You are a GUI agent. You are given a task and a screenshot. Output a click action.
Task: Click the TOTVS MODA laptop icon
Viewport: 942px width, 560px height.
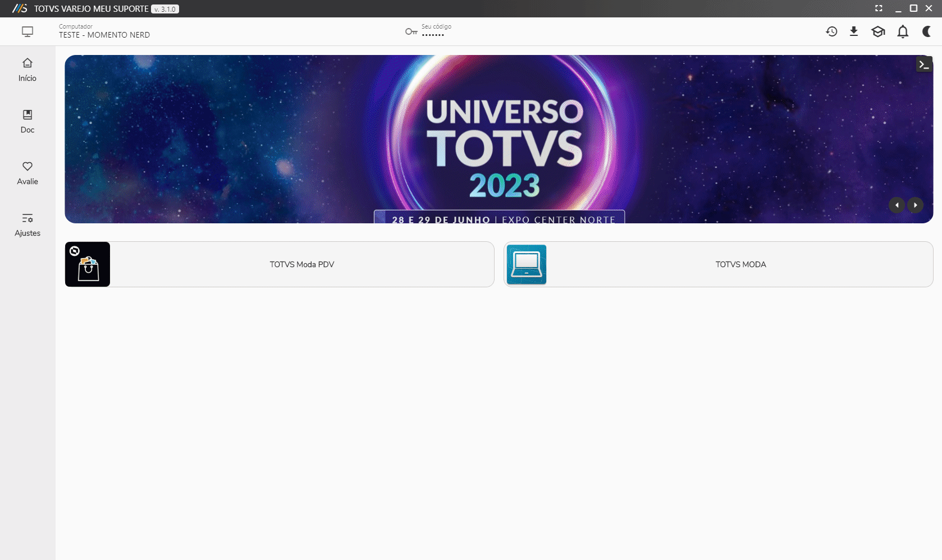pyautogui.click(x=527, y=264)
